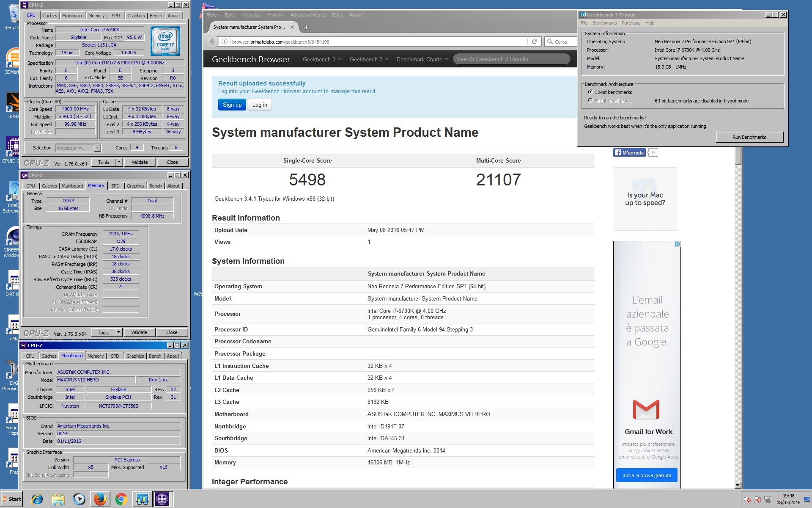Switch to Geekbench via taskbar icon
The width and height of the screenshot is (812, 508).
tap(142, 500)
